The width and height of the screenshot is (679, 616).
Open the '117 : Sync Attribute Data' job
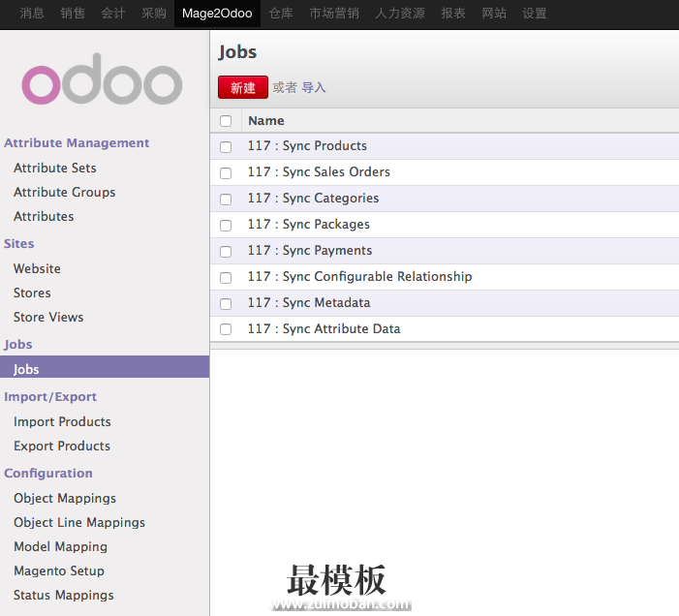click(x=324, y=329)
